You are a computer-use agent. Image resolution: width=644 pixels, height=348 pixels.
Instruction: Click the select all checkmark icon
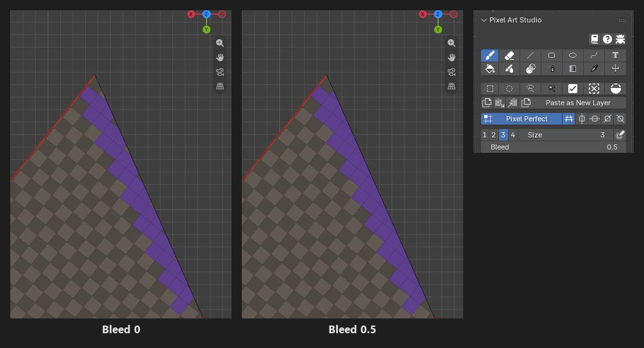pyautogui.click(x=573, y=89)
